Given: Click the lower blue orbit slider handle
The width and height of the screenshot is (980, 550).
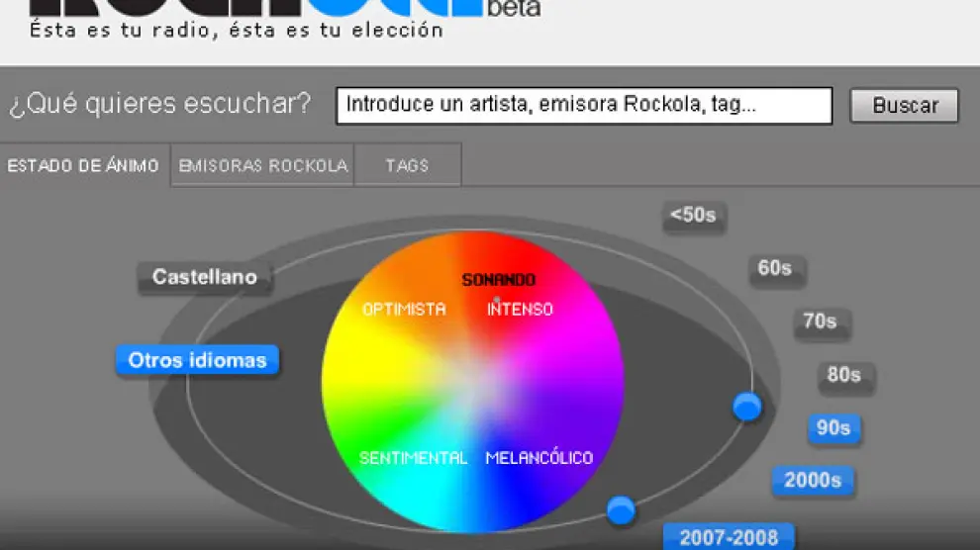Looking at the screenshot, I should pos(621,510).
